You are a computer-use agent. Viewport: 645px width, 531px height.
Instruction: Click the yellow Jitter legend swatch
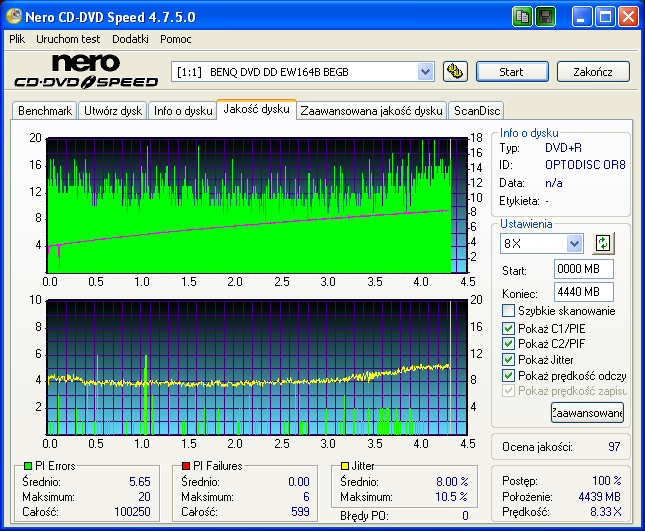coord(345,466)
